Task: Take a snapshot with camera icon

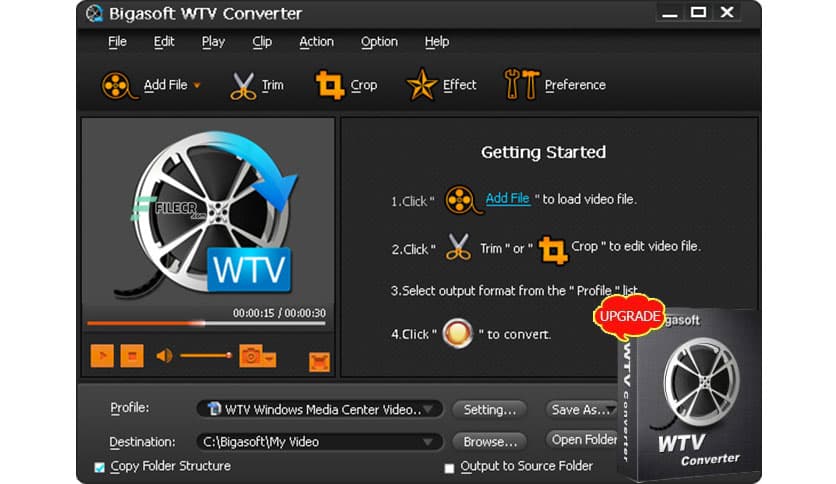Action: [250, 355]
